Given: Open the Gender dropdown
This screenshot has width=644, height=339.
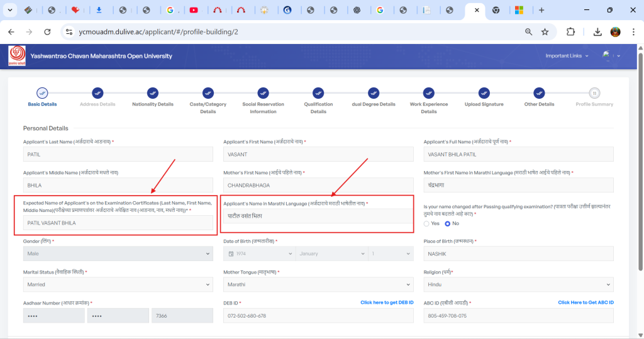Looking at the screenshot, I should [118, 253].
